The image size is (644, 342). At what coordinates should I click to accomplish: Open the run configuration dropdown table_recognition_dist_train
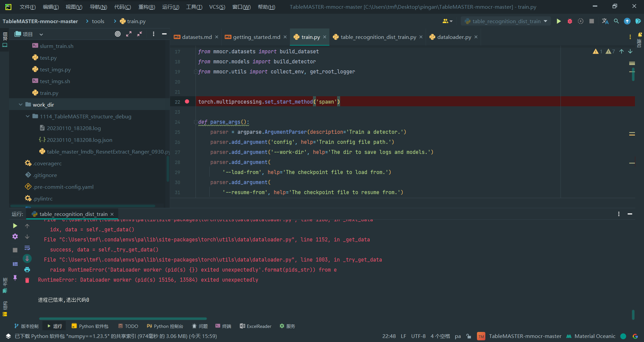click(x=506, y=21)
